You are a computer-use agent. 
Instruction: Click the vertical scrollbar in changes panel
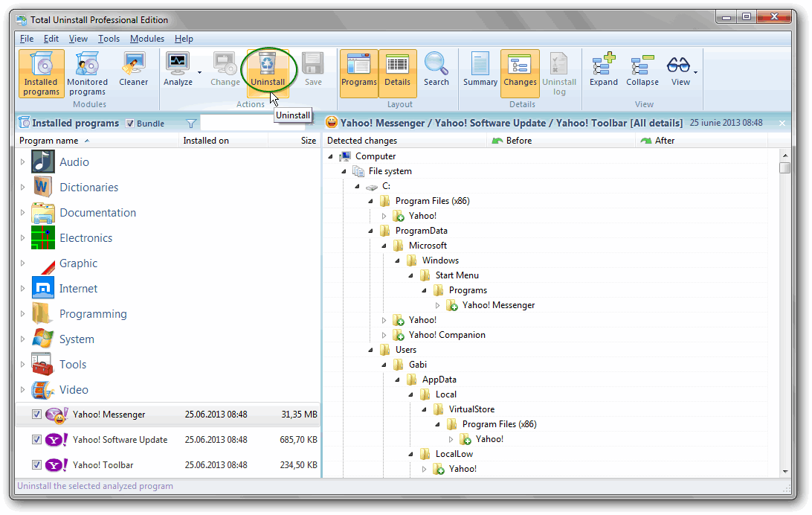[x=784, y=313]
